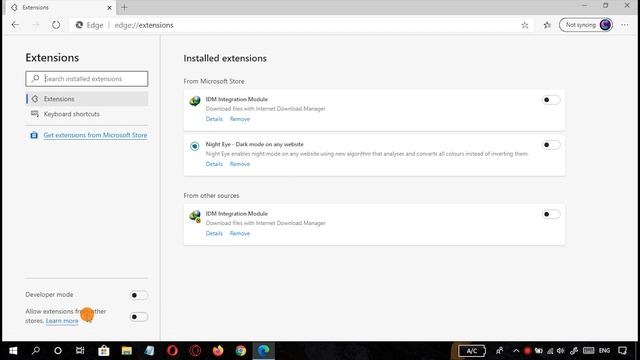Click the Night Eye extension icon

[x=195, y=146]
